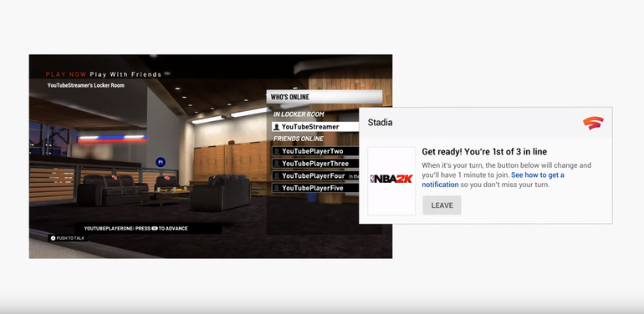The height and width of the screenshot is (314, 644).
Task: Select YouTubePlayerThree from friends online
Action: click(315, 164)
